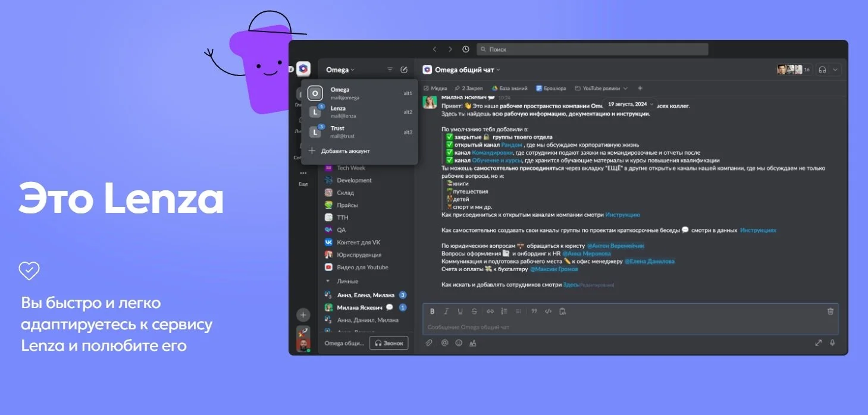Follow the Командировки channel link
Viewport: 868px width, 415px height.
click(x=493, y=152)
